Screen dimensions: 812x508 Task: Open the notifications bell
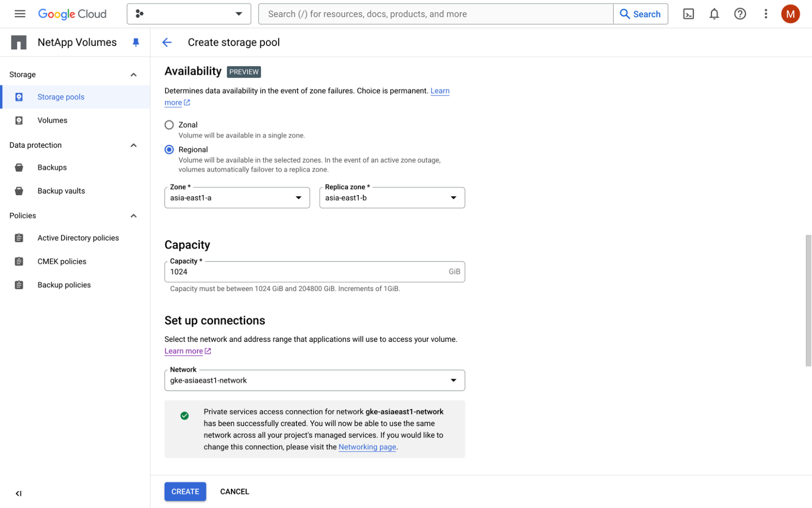click(x=714, y=14)
